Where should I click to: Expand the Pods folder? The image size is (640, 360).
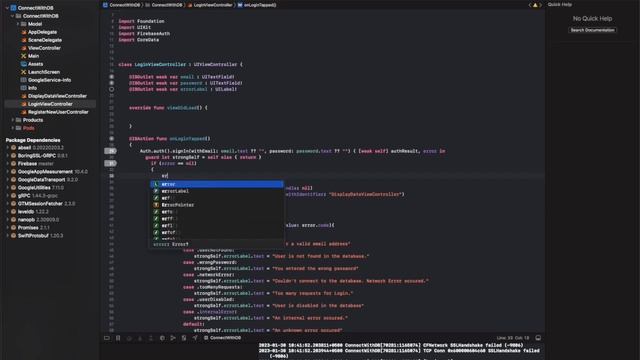point(13,128)
